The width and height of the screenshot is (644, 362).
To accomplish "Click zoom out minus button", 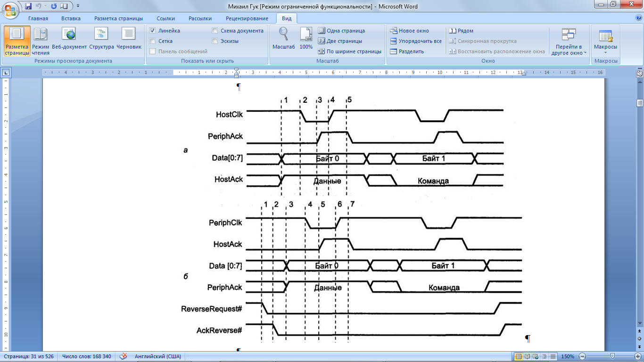I will [583, 356].
